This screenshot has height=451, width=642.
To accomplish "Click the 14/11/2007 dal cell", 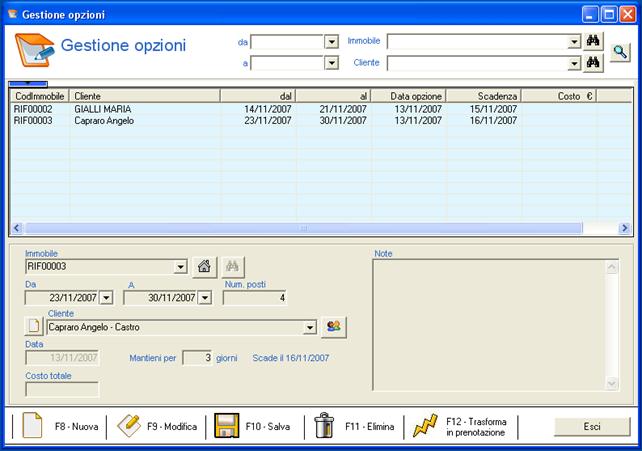I will (268, 109).
